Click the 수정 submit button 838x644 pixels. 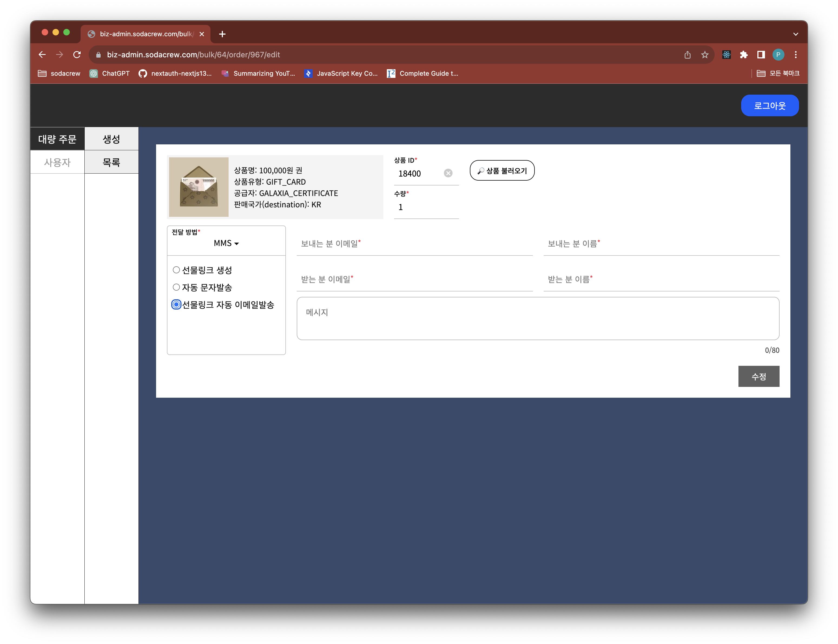(758, 376)
